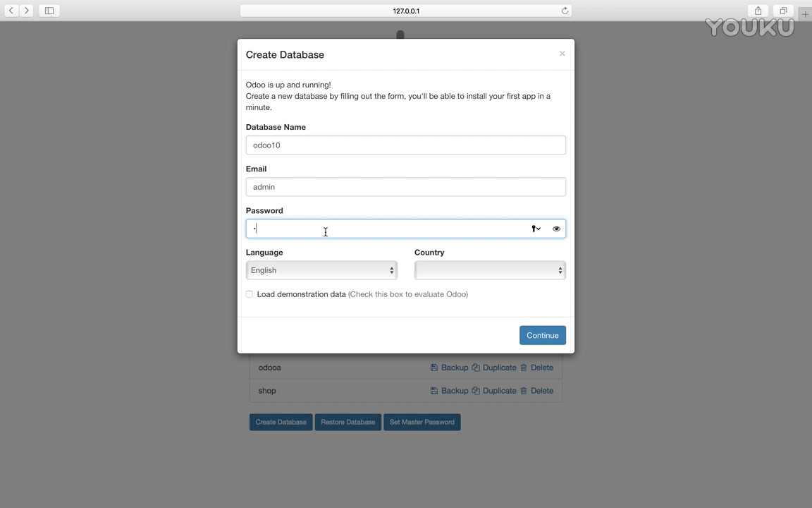Show all tabs overview icon
Screen dimensions: 812x508
click(783, 11)
